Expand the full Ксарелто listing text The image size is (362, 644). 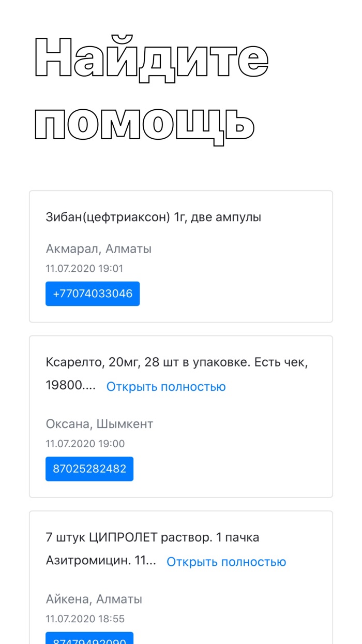[166, 387]
